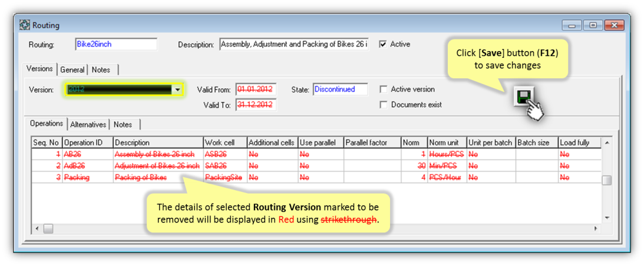644x266 pixels.
Task: Select the Alternatives tab
Action: pos(88,124)
